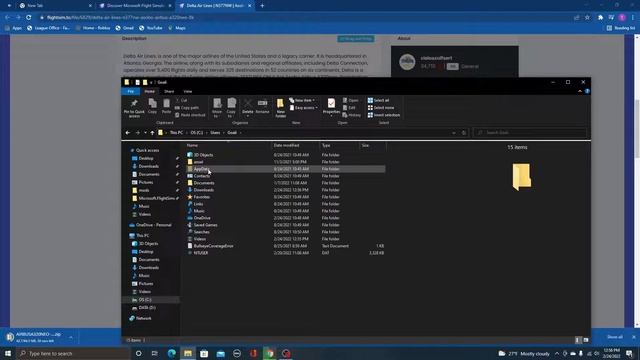Screen dimensions: 640x360
Task: Switch to large icons view in status bar
Action: [x=586, y=340]
